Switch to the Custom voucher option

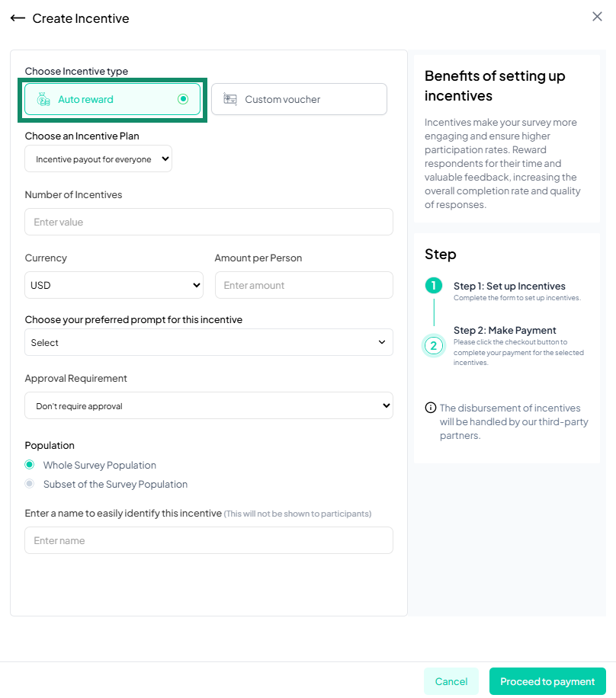tap(298, 98)
